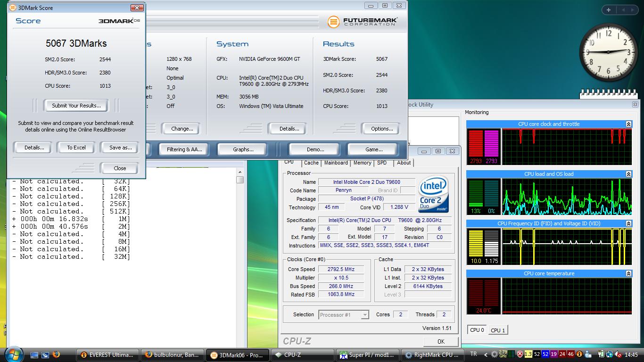
Task: Click muted volume tray icon
Action: [618, 354]
